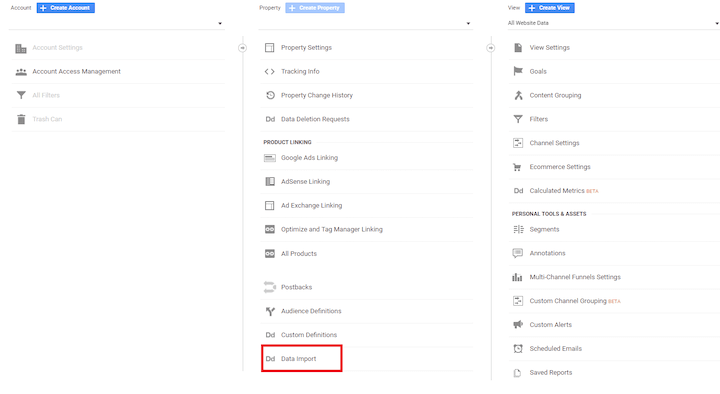Open the Account Settings entry
Screen dimensions: 720x394
57,47
